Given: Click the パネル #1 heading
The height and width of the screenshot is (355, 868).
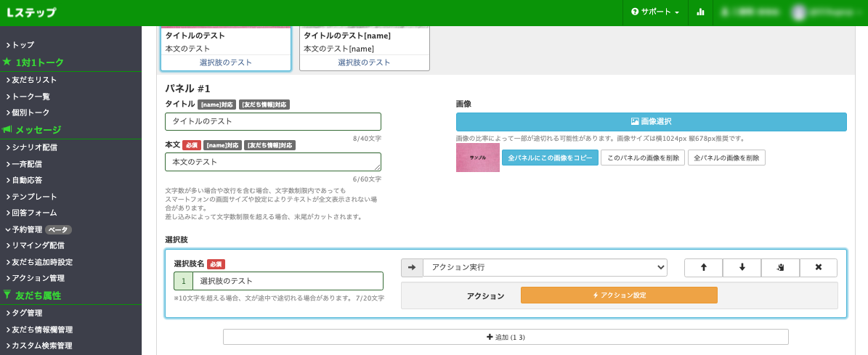Looking at the screenshot, I should click(187, 89).
